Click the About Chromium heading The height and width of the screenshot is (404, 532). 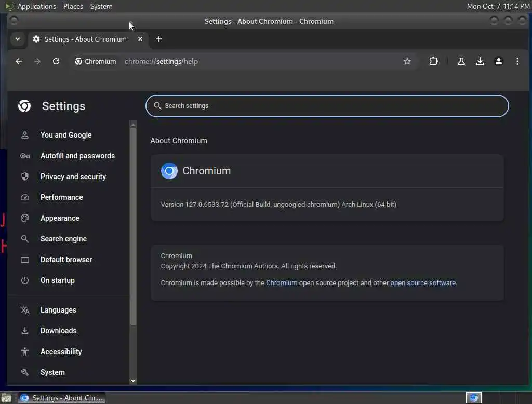pyautogui.click(x=179, y=141)
